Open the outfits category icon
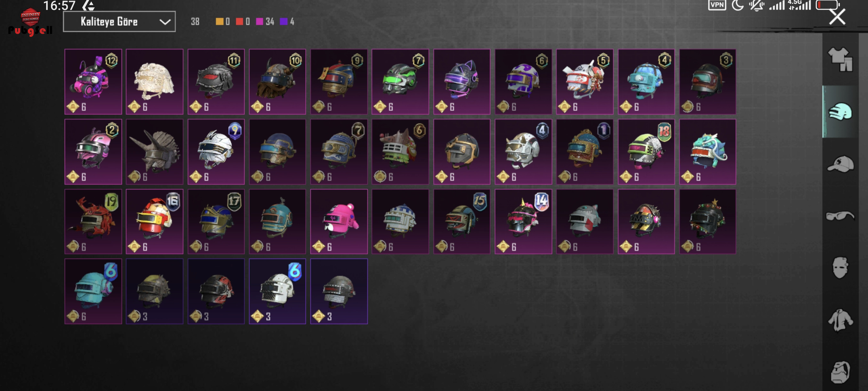This screenshot has height=391, width=868. (x=840, y=59)
